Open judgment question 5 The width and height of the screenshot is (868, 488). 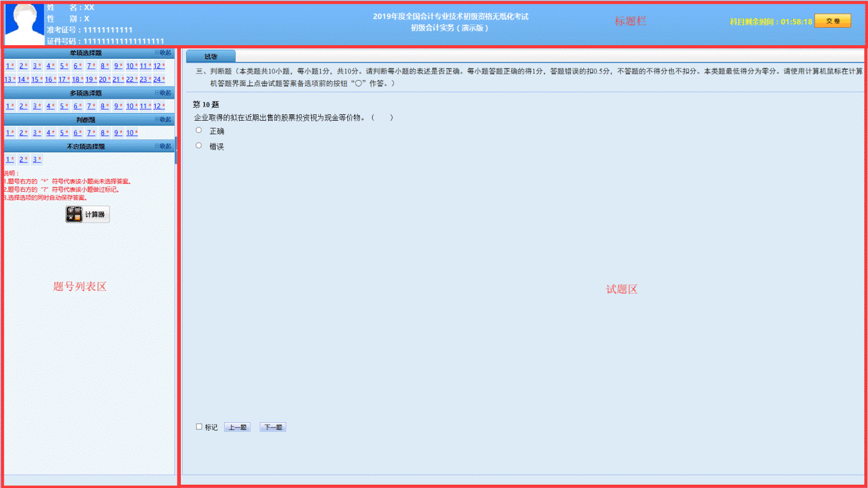(x=63, y=132)
